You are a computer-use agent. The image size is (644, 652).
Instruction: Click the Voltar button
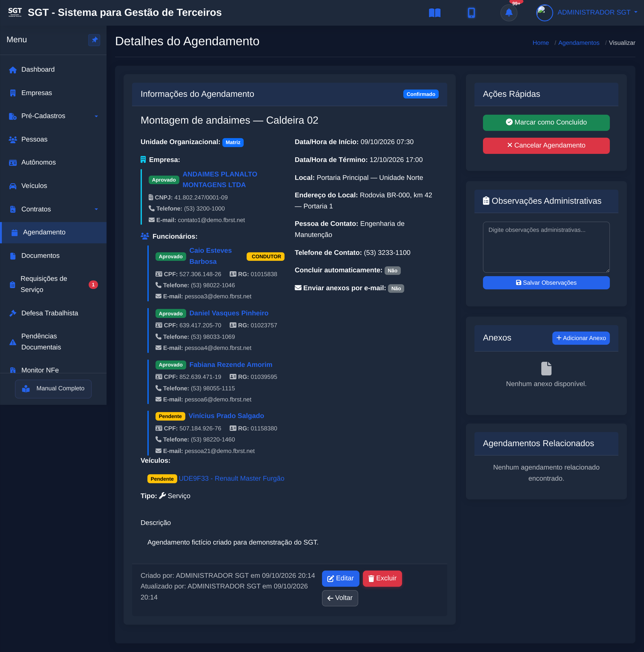(340, 598)
